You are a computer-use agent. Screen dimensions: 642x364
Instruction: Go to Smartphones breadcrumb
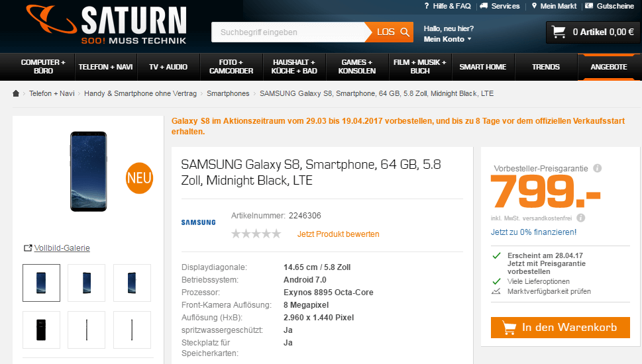(x=228, y=94)
